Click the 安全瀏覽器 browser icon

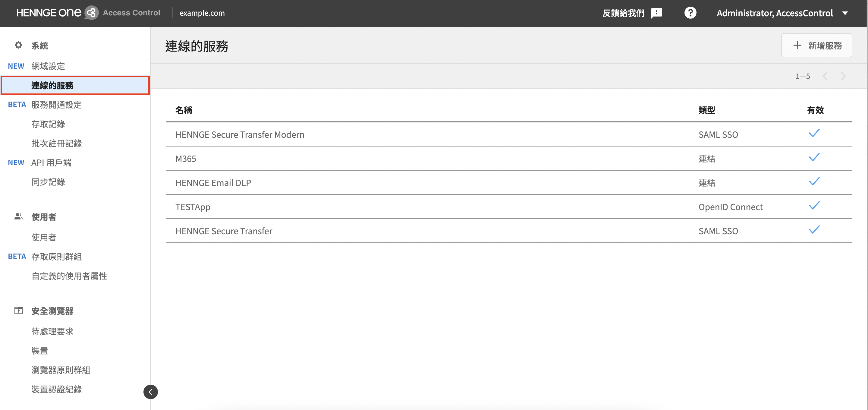click(18, 311)
